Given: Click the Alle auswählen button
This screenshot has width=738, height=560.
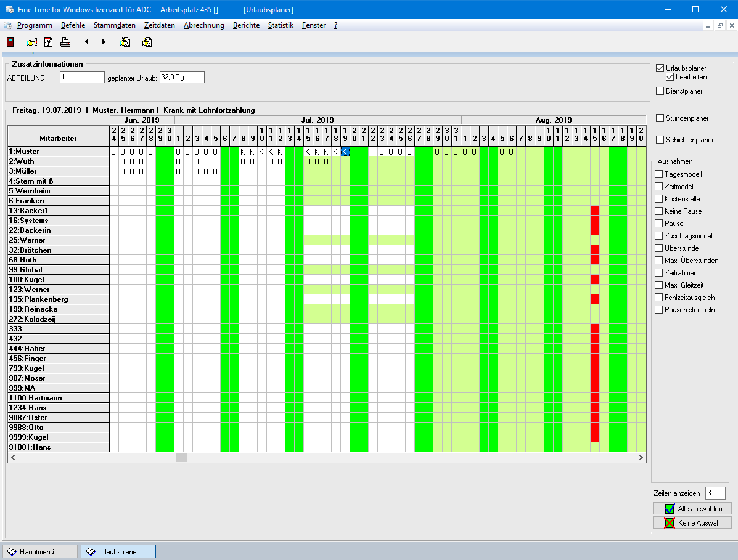Looking at the screenshot, I should click(692, 508).
